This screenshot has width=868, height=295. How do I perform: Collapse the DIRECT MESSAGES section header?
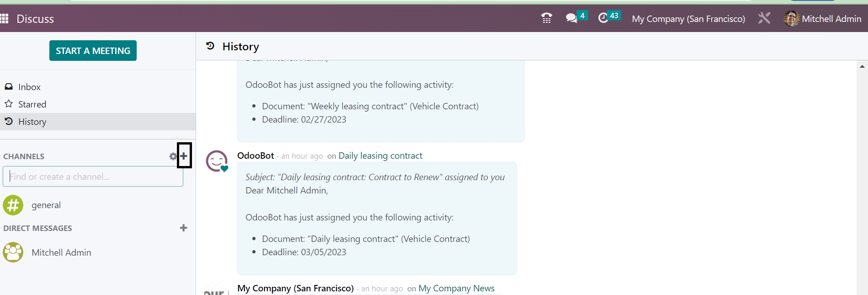coord(37,228)
